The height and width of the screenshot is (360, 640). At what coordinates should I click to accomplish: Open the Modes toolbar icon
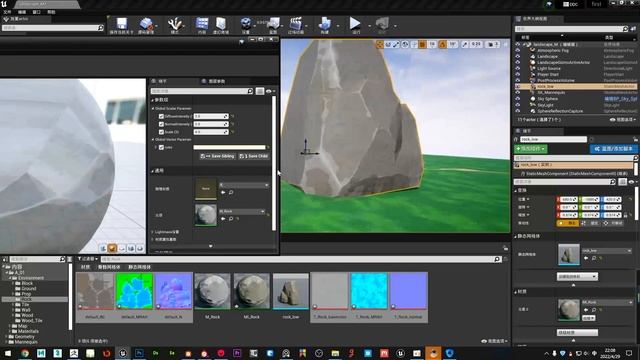[175, 24]
